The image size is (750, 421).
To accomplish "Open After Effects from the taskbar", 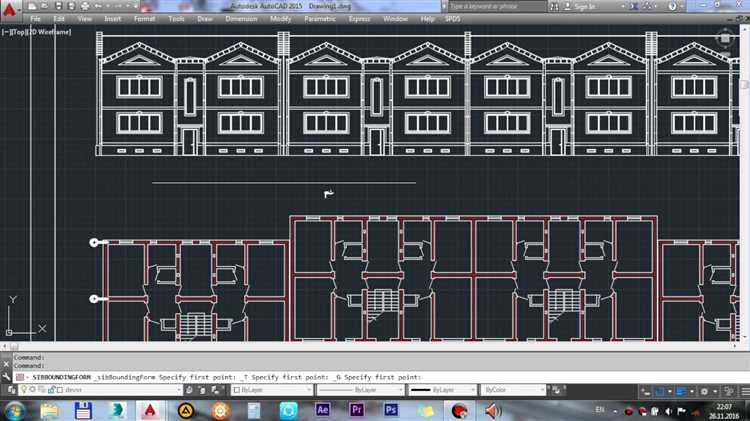I will point(323,409).
